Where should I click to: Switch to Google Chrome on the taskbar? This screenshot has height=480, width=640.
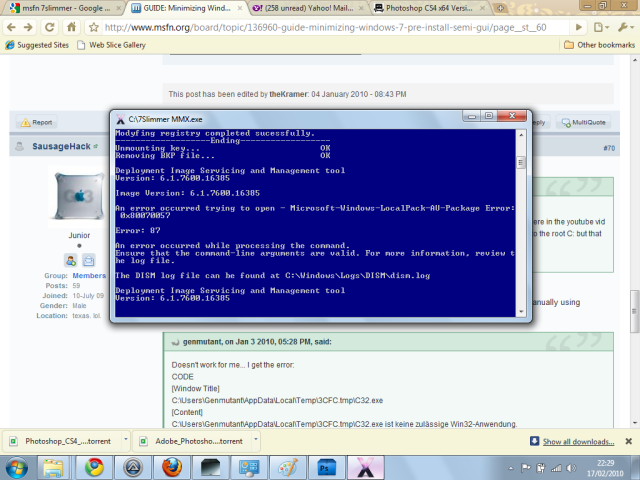point(94,468)
